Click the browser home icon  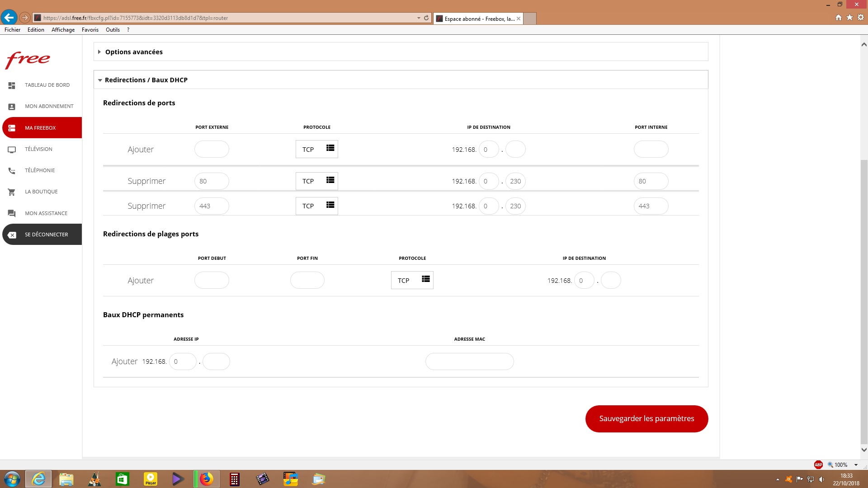tap(838, 18)
